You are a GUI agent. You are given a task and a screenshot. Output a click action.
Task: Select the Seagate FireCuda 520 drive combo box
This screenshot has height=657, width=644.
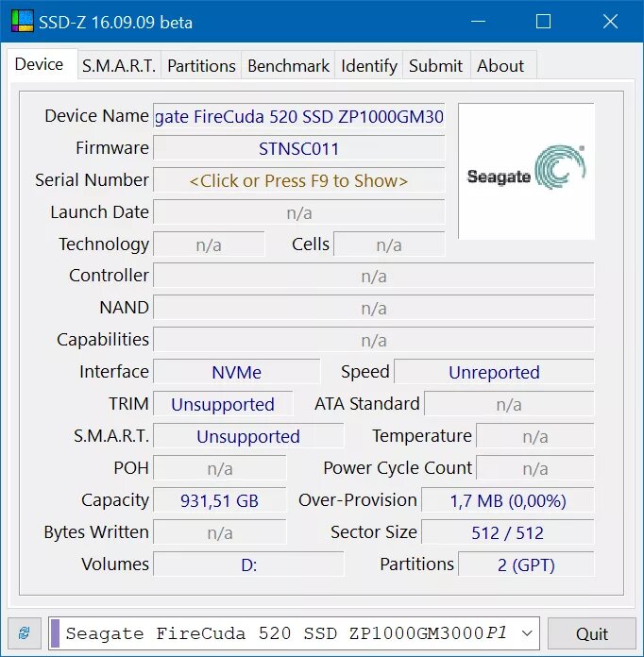click(x=294, y=633)
